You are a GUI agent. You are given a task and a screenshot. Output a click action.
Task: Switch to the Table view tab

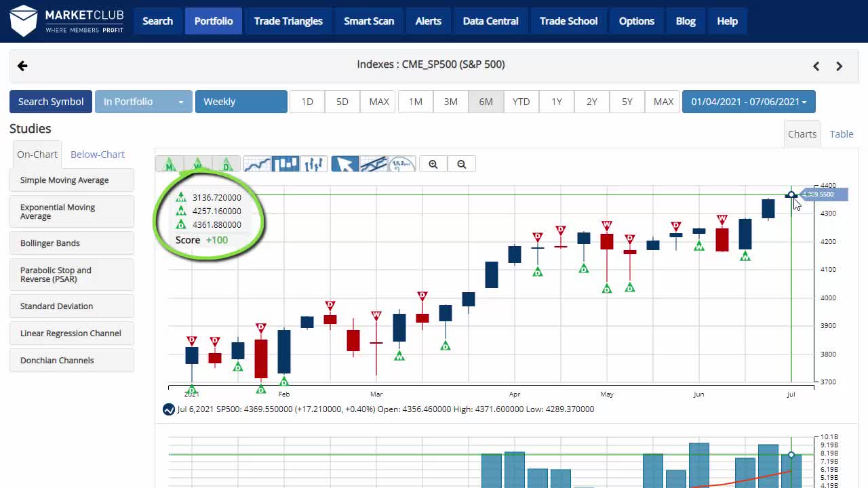(x=842, y=134)
